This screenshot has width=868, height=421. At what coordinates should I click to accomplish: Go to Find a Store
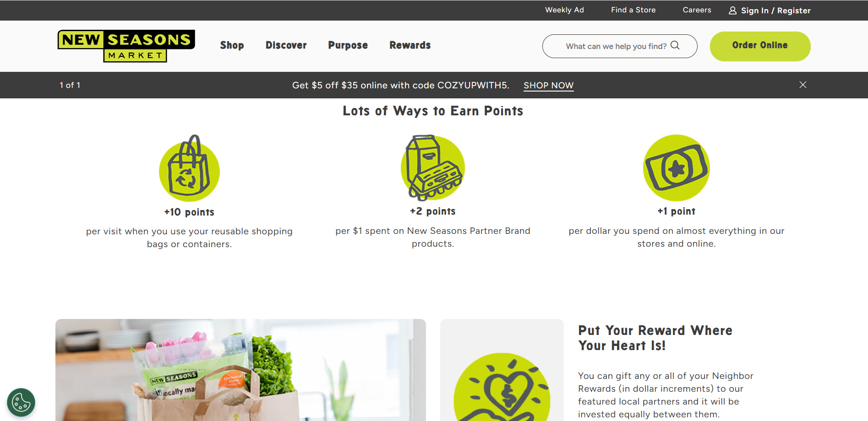click(633, 10)
